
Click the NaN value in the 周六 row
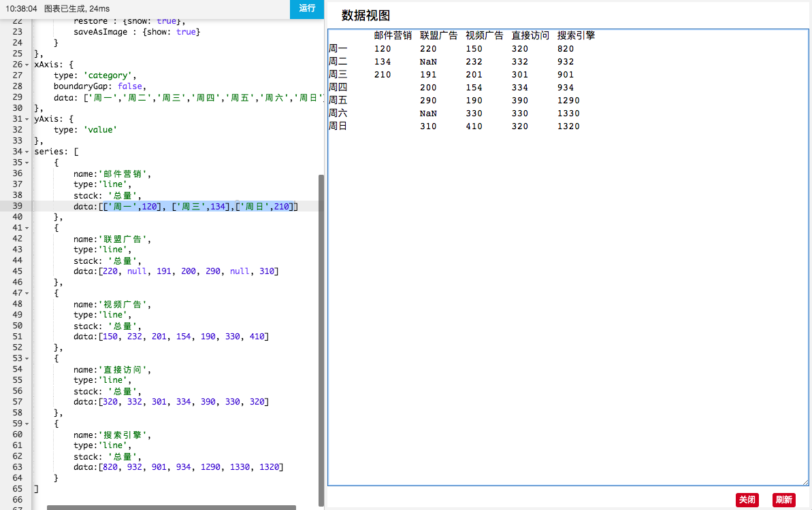click(x=428, y=114)
